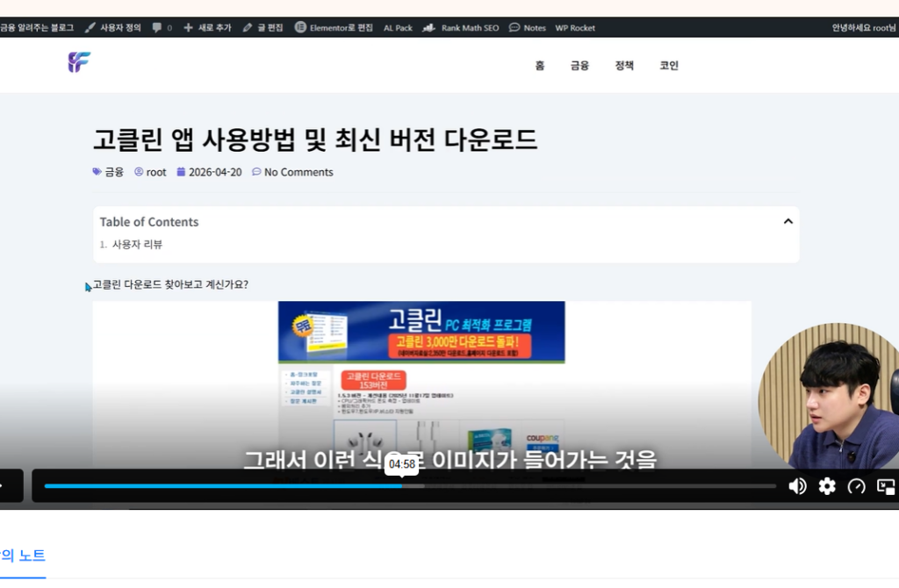Open 사용자 정의 customizer in admin bar
Image resolution: width=899 pixels, height=588 pixels.
point(113,27)
